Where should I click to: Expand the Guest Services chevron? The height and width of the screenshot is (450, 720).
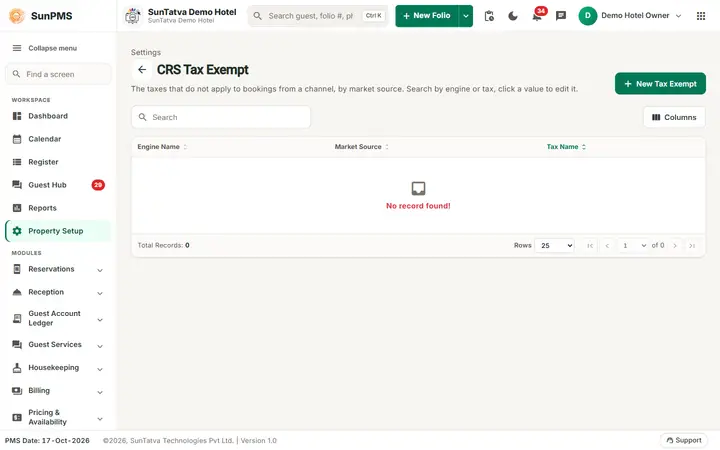pos(100,346)
